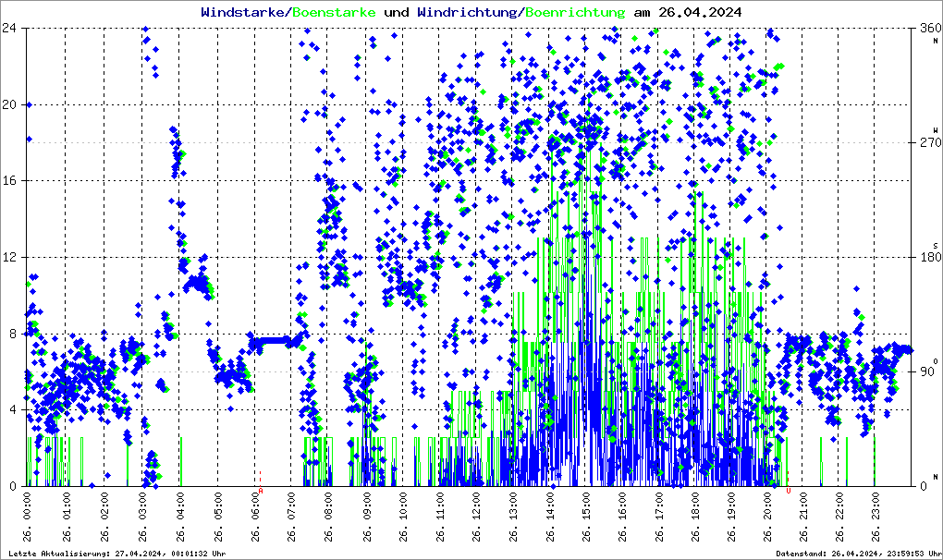Select the 09:00 time axis label
Screen dimensions: 943x560
point(366,517)
